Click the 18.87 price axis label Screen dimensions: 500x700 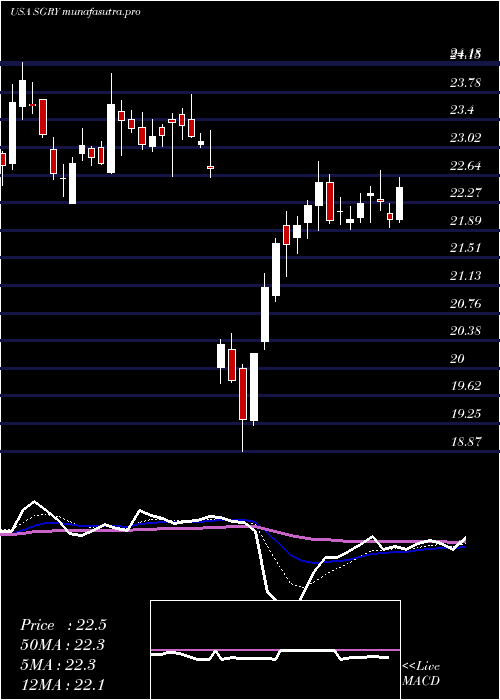tap(466, 442)
